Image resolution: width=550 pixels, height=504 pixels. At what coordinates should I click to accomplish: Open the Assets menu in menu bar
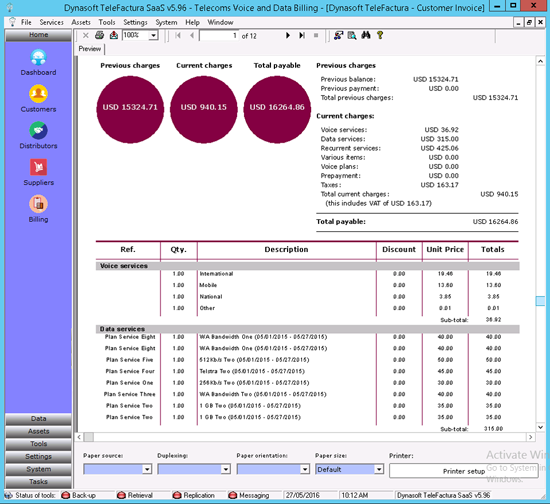tap(81, 22)
